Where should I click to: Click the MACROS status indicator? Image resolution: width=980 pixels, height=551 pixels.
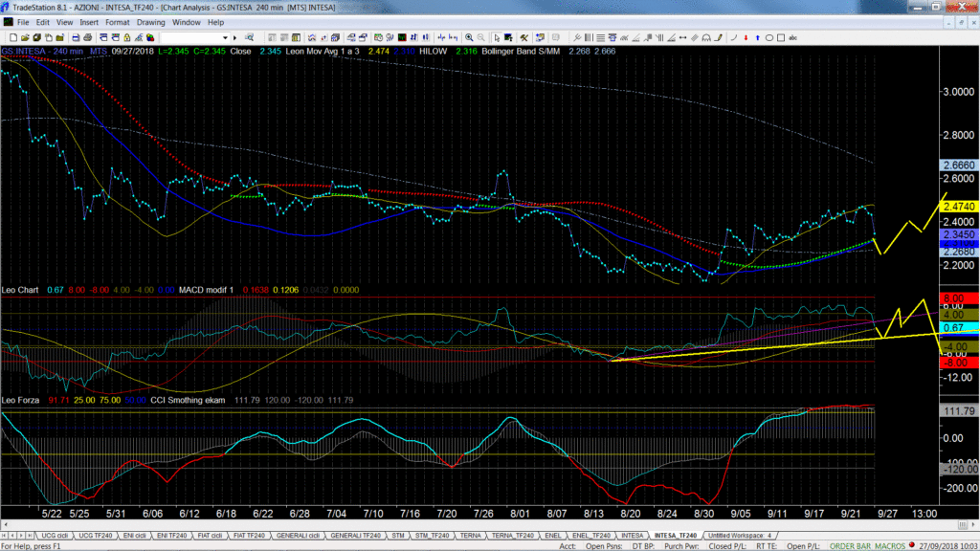tap(890, 546)
